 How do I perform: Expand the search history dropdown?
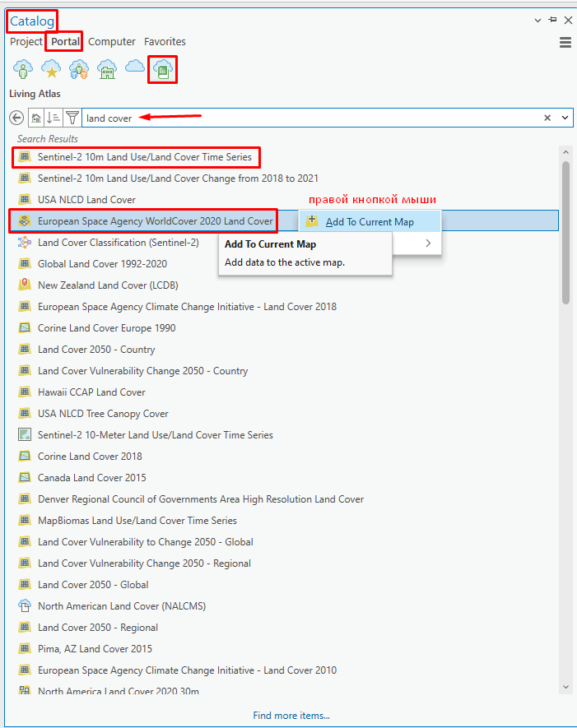pyautogui.click(x=565, y=118)
